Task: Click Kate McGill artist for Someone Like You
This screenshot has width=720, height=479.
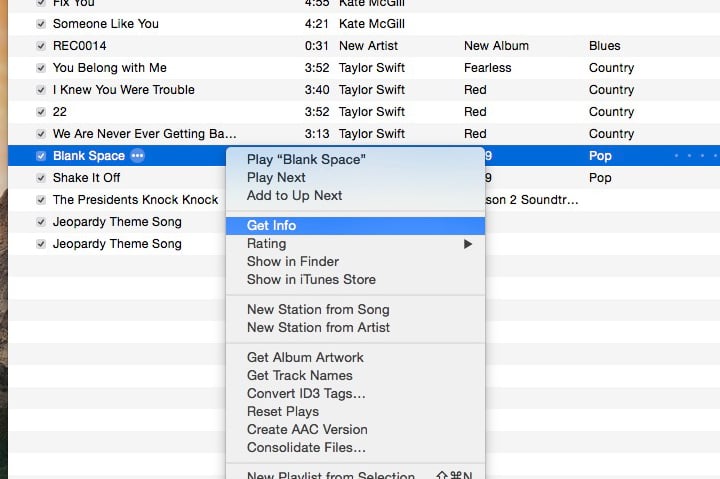Action: [372, 24]
